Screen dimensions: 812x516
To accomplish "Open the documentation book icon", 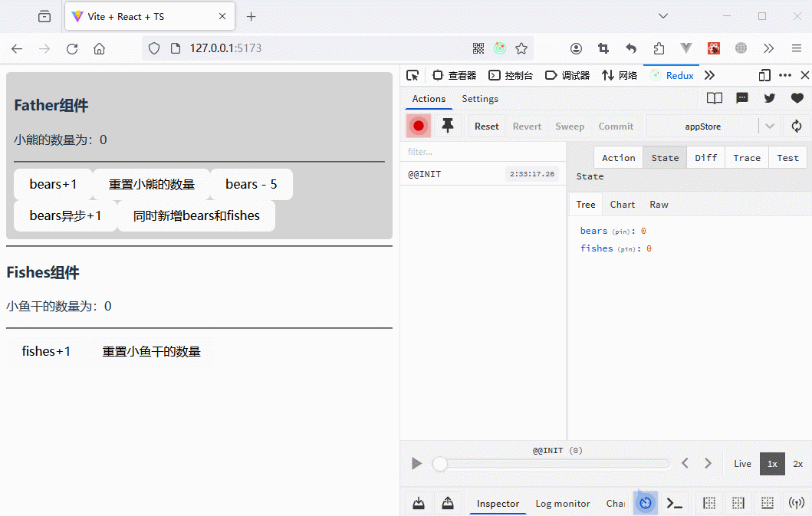I will [x=714, y=98].
